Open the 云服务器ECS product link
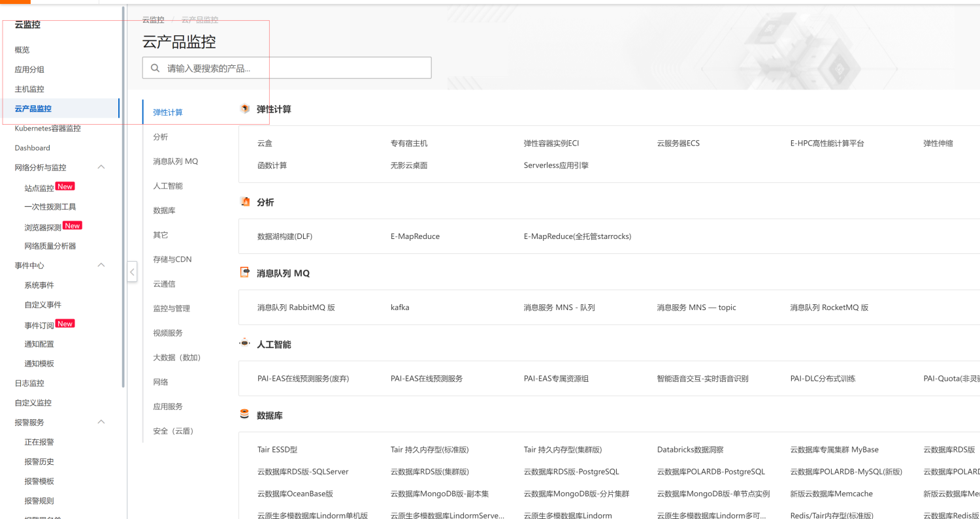 coord(678,143)
